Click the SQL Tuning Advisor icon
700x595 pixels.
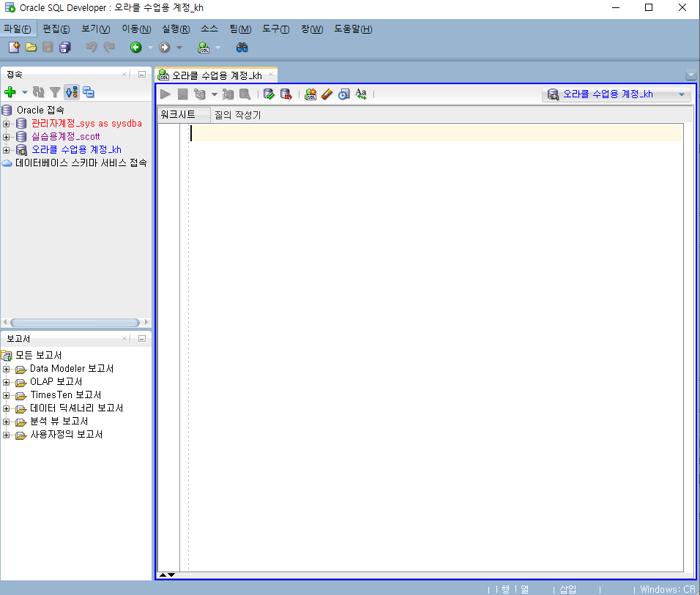pos(245,94)
